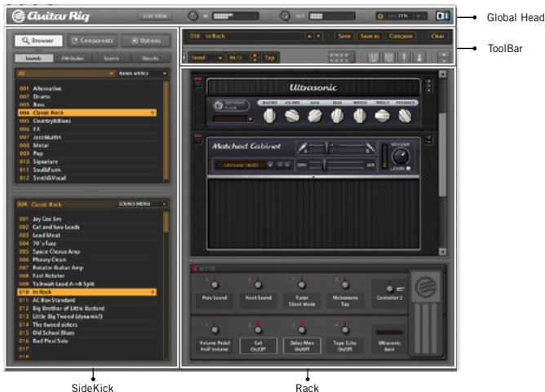Click the Save button

(344, 36)
